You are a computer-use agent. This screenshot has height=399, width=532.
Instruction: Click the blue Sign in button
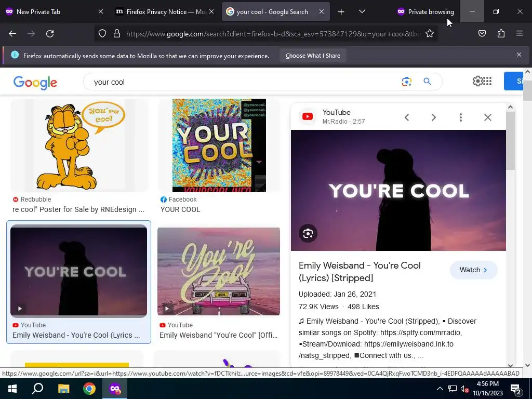click(x=513, y=81)
